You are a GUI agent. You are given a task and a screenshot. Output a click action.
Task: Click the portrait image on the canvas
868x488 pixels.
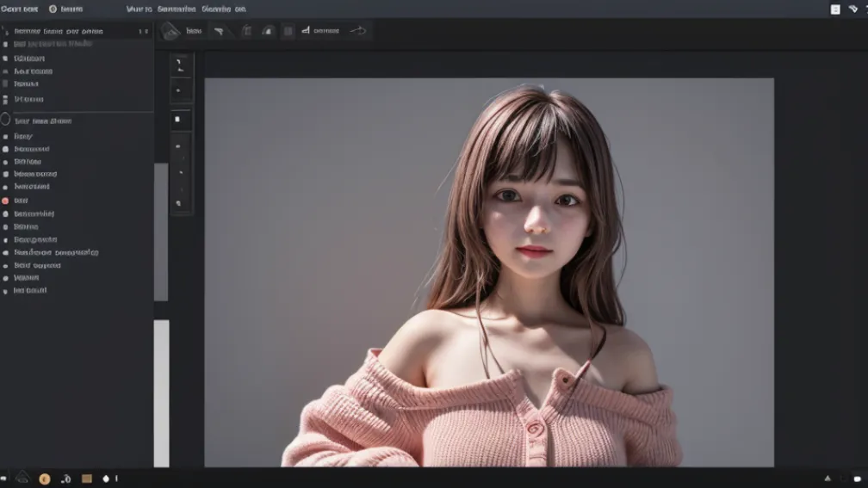[489, 272]
